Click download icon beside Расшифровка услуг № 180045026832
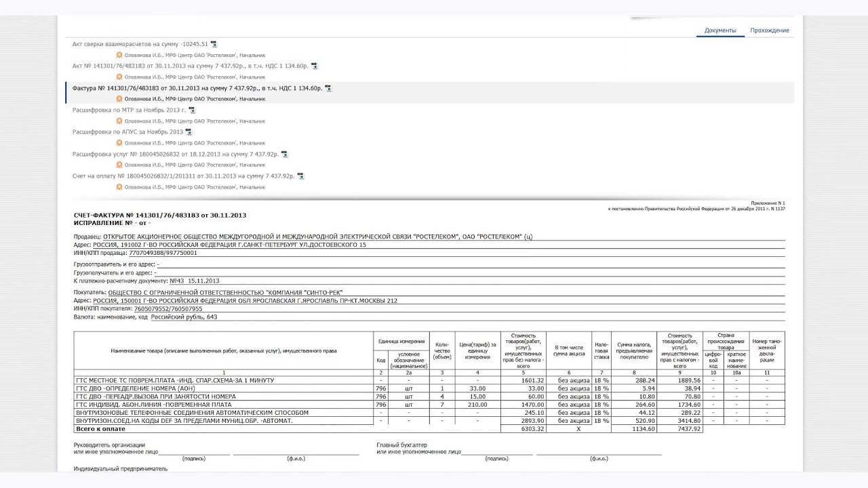The height and width of the screenshot is (488, 868). (284, 154)
